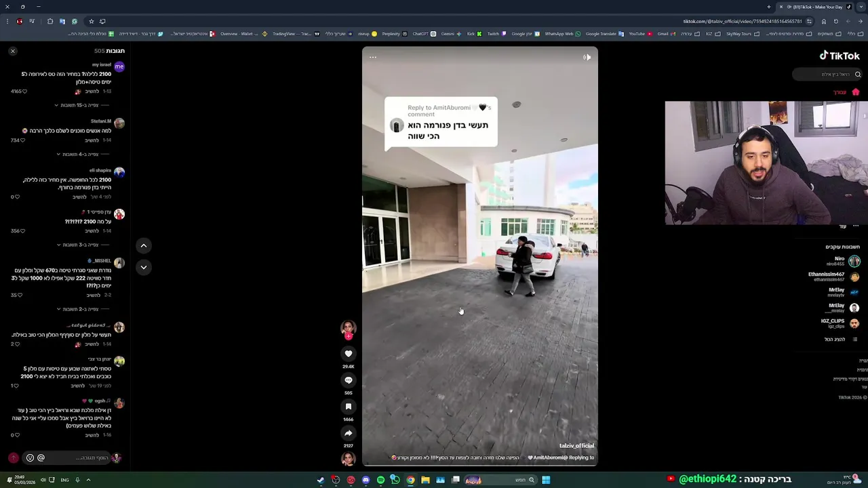Open the TikTok logo home link
Viewport: 868px width, 488px height.
click(x=840, y=56)
